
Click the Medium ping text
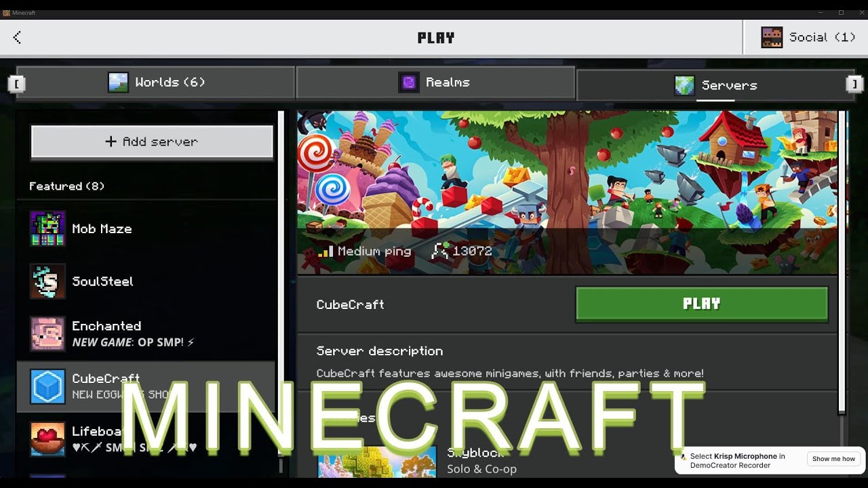[374, 251]
